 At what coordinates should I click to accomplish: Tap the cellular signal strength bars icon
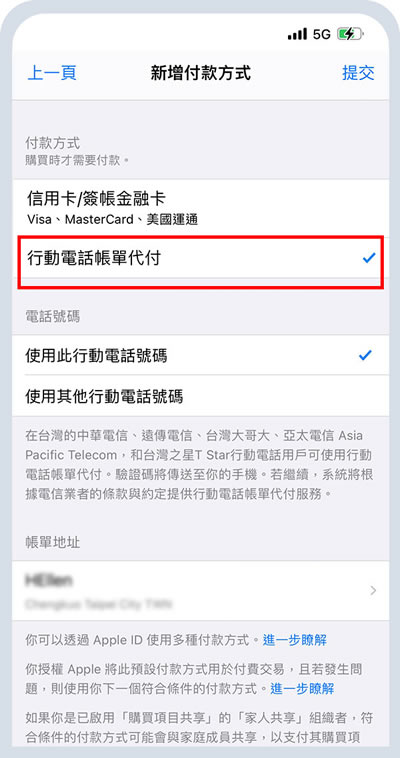[297, 34]
